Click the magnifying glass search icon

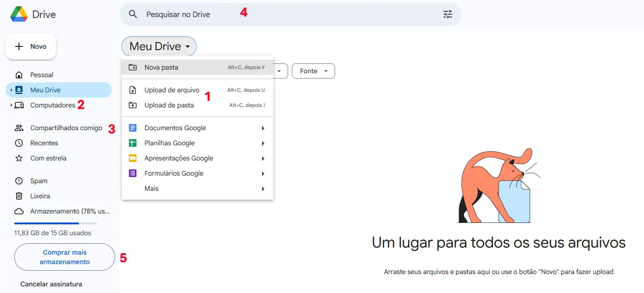click(133, 14)
